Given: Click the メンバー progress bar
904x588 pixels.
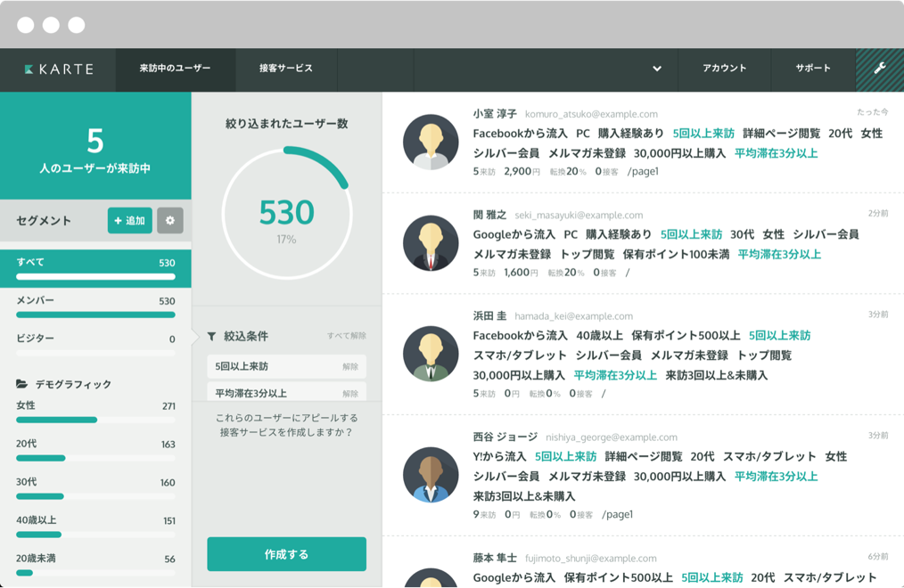Looking at the screenshot, I should coord(95,315).
